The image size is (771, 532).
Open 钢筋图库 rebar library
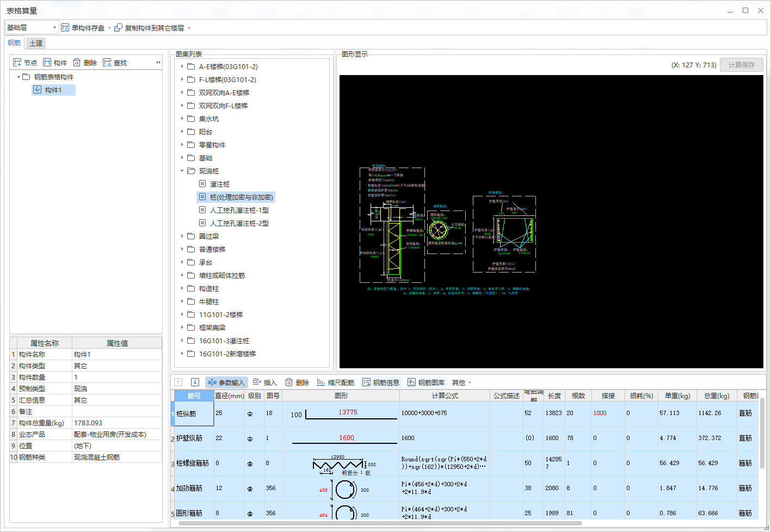tap(426, 382)
